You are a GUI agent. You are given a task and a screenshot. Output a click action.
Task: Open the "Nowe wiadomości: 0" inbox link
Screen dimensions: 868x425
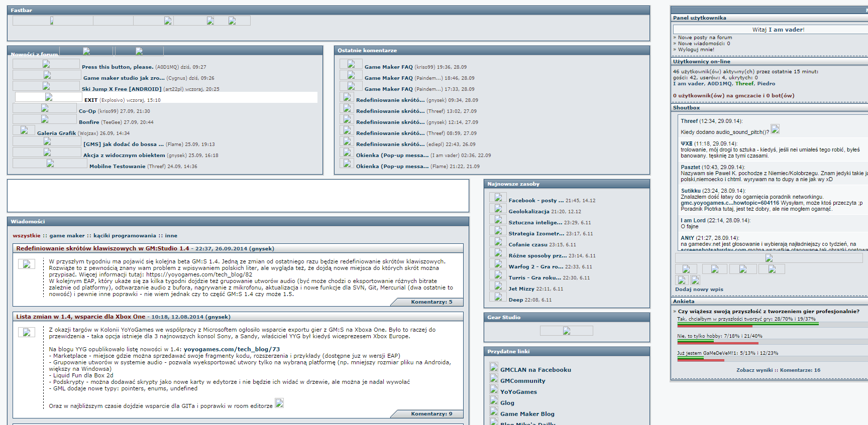[x=704, y=44]
